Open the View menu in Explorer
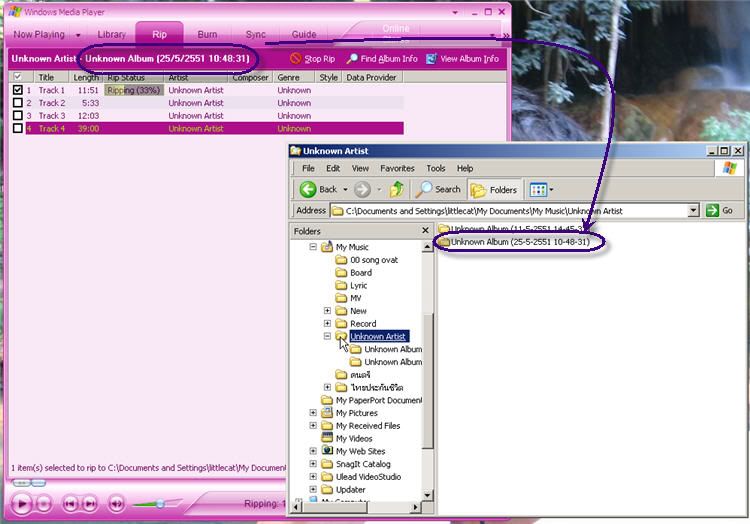 (x=360, y=168)
